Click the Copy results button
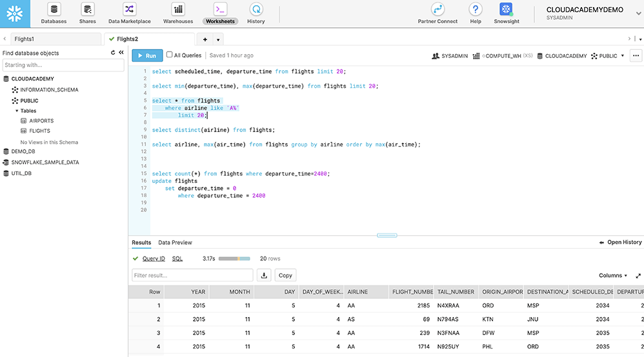Screen dimensions: 644x357 [x=285, y=275]
